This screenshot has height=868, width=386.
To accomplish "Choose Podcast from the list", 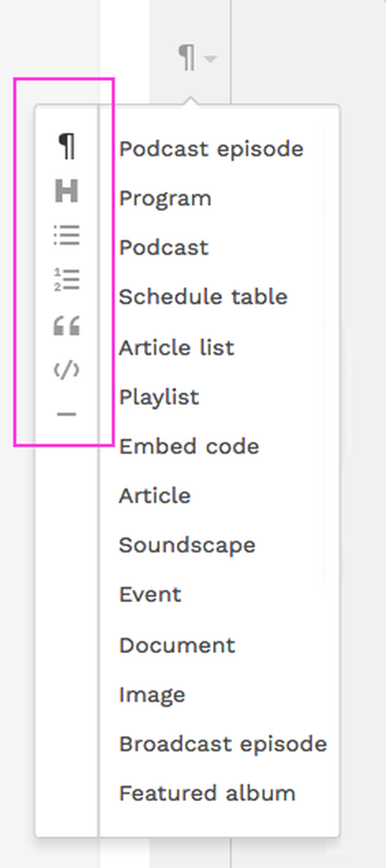I will pyautogui.click(x=164, y=248).
